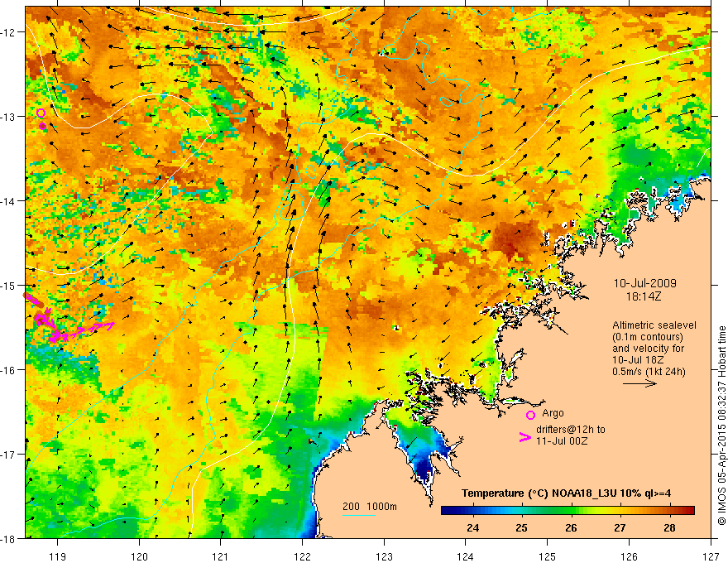
Task: Click the color bar tick label '27'
Action: point(620,528)
